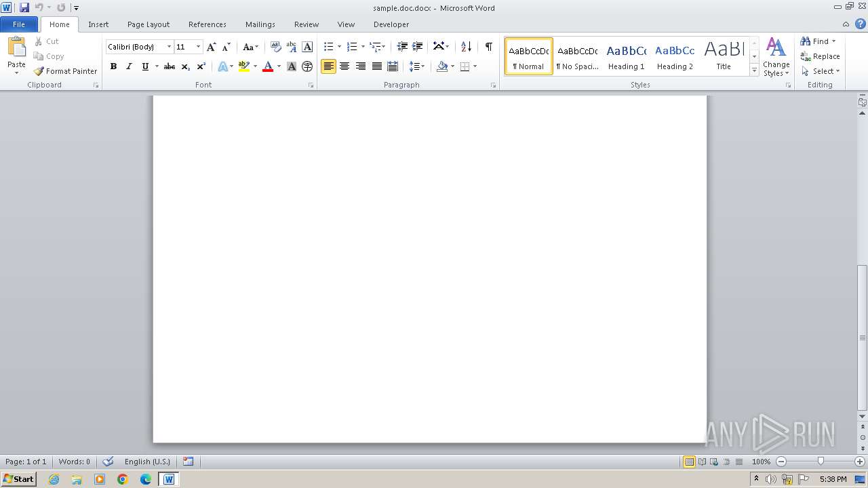Switch to the Mailings tab
868x488 pixels.
point(260,24)
